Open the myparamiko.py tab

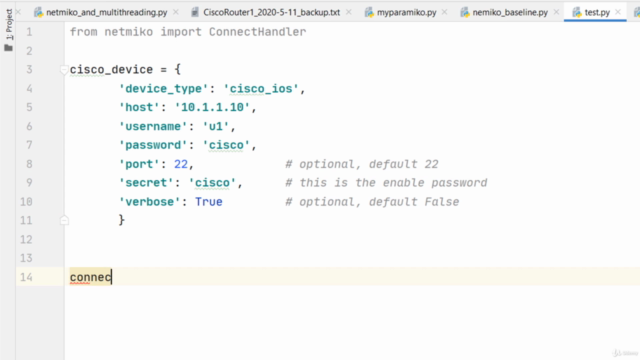tap(407, 12)
